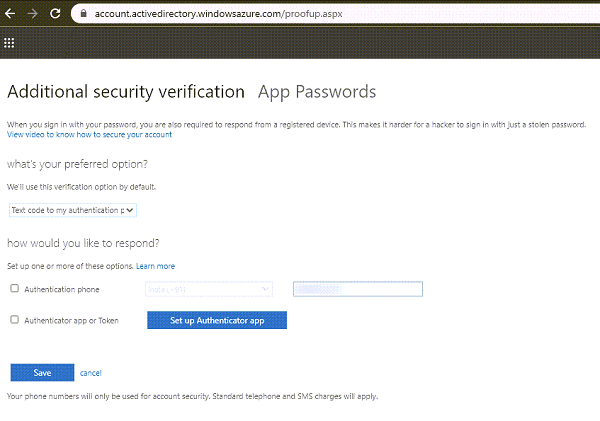Click the Save button

(x=42, y=372)
